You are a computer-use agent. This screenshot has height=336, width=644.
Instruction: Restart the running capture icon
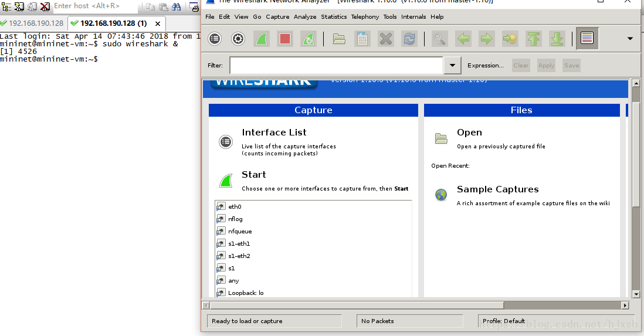tap(309, 39)
